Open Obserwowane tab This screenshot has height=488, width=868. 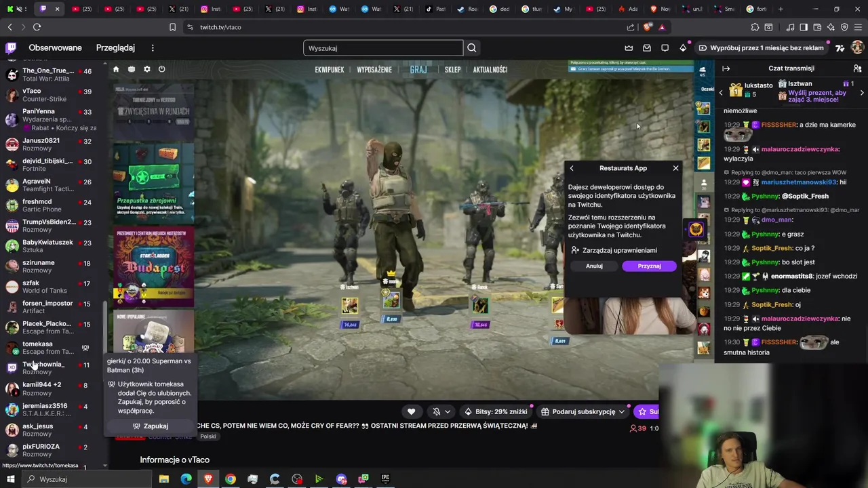pyautogui.click(x=55, y=48)
